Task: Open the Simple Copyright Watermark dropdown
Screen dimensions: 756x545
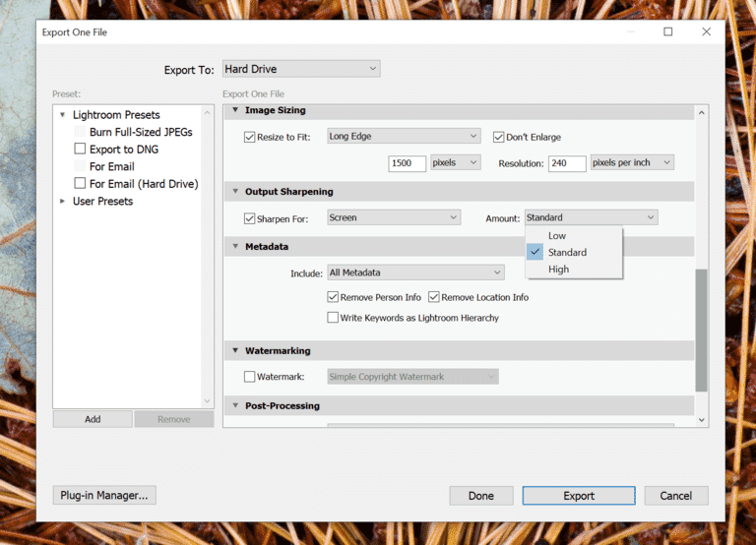Action: click(412, 377)
